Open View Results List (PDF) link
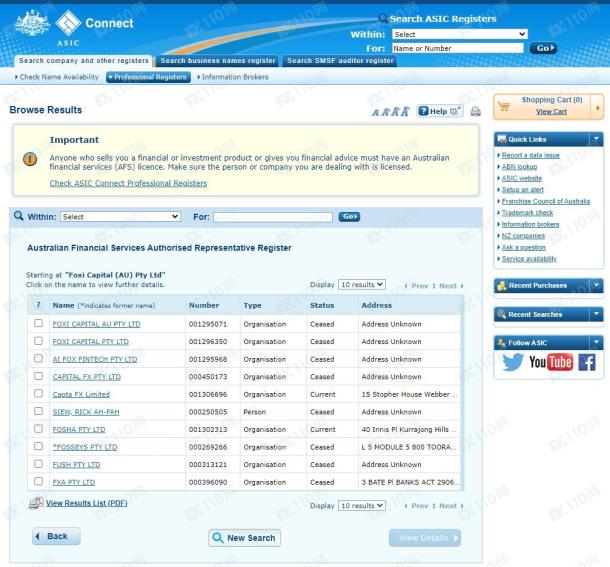Image resolution: width=610 pixels, height=567 pixels. 86,503
